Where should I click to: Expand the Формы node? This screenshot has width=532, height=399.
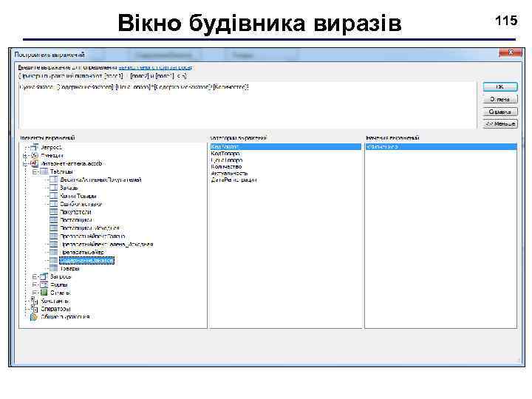pyautogui.click(x=35, y=284)
